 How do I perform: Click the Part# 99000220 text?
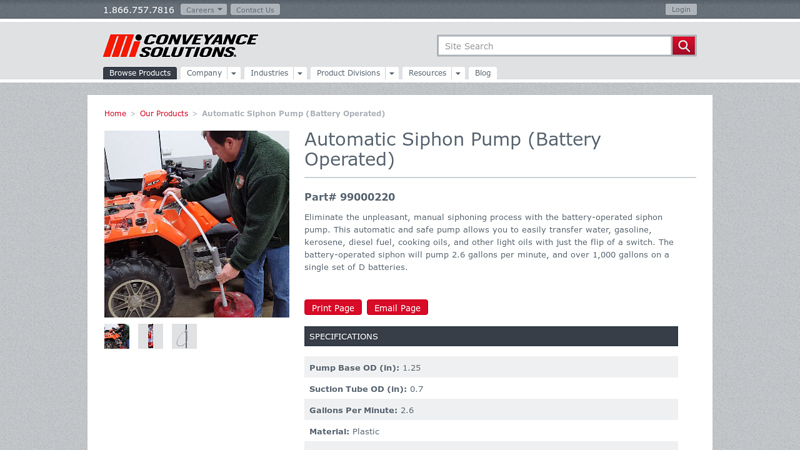click(349, 197)
